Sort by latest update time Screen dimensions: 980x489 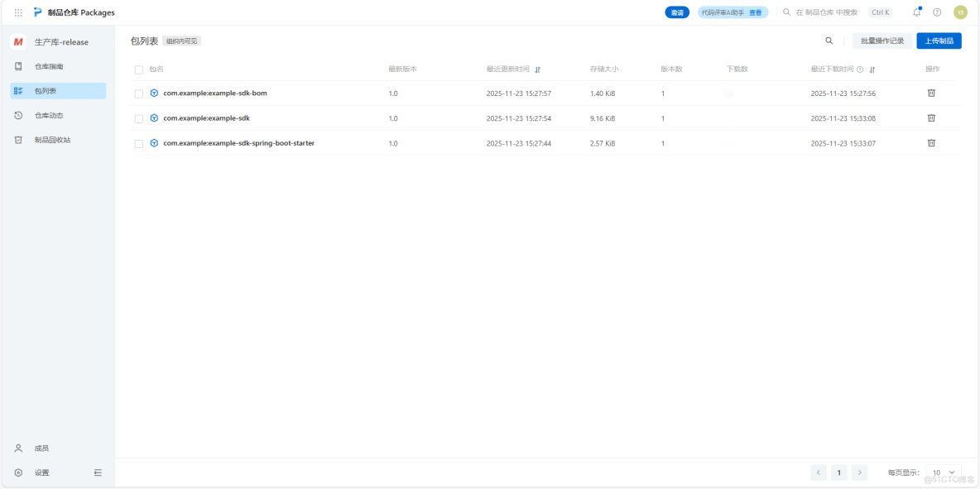(x=537, y=70)
